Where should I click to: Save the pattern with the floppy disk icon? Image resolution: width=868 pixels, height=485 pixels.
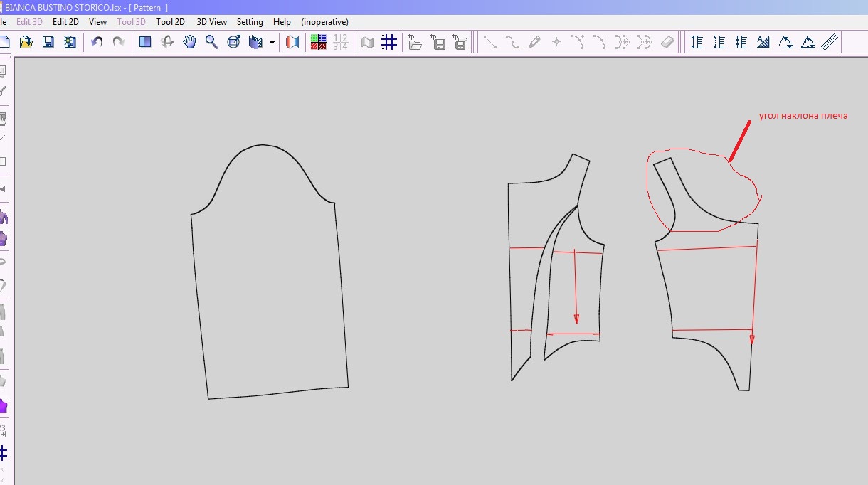click(x=48, y=43)
